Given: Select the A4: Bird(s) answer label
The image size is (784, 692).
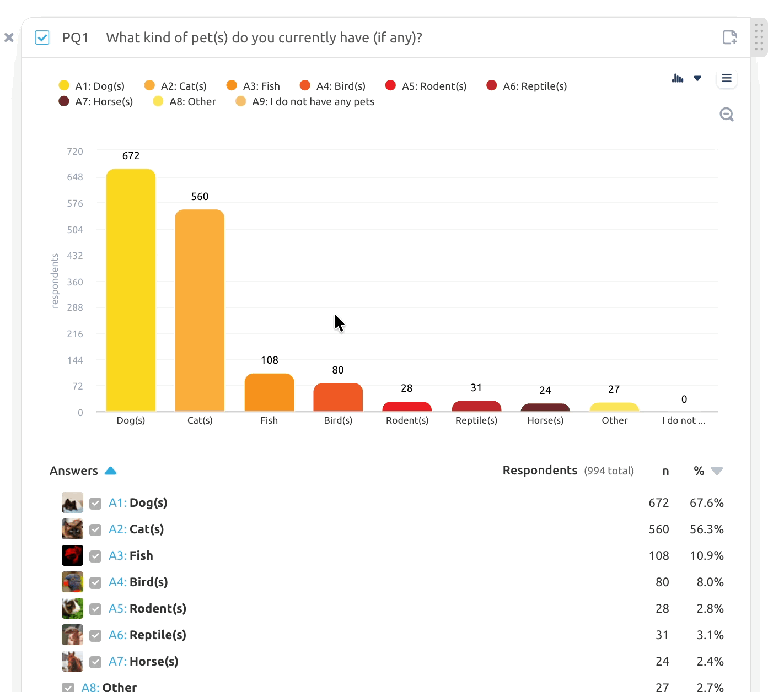Looking at the screenshot, I should point(138,582).
